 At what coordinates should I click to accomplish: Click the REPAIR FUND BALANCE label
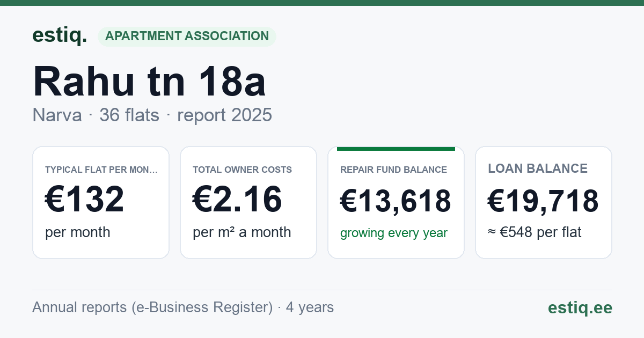tap(393, 170)
